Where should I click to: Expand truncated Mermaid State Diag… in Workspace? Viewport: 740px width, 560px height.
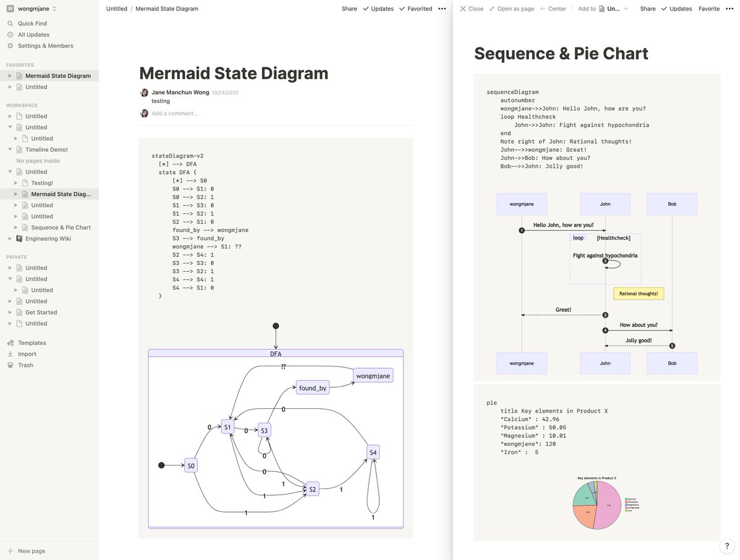(16, 194)
